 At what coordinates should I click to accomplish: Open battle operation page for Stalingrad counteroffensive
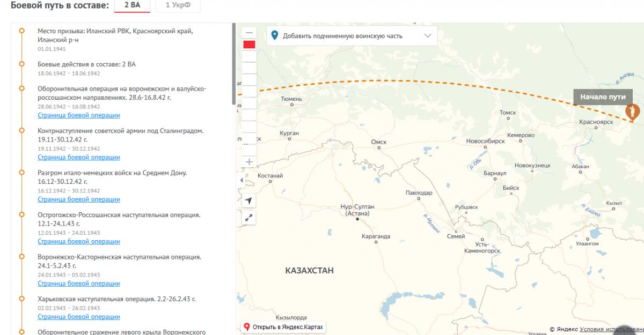pos(79,157)
